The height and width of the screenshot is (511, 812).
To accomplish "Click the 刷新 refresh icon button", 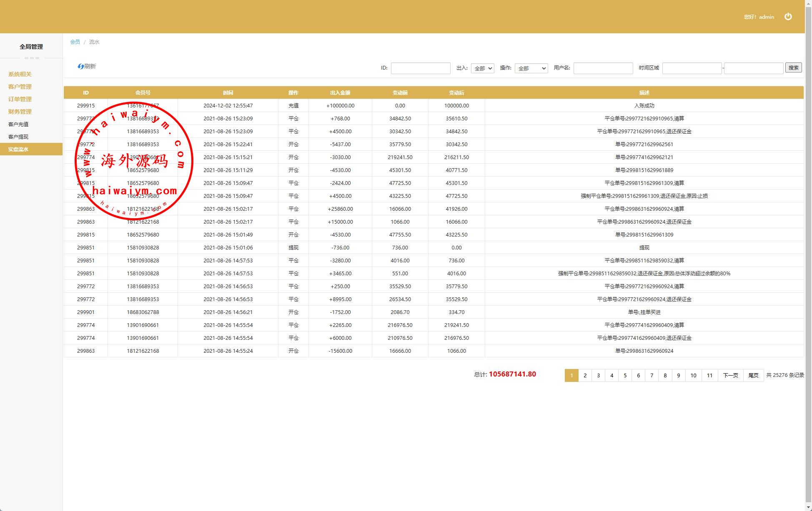I will tap(86, 66).
